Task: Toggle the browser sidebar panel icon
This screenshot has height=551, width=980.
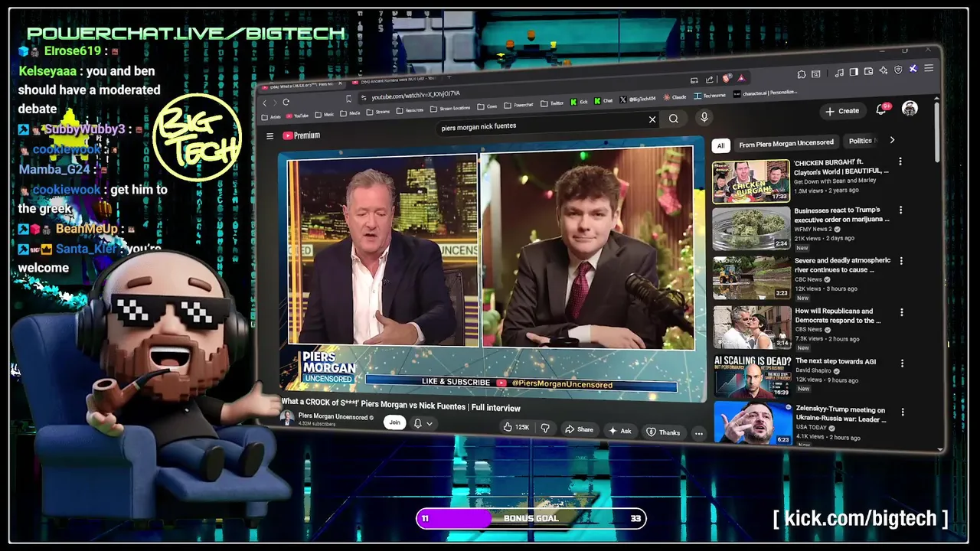Action: 854,72
